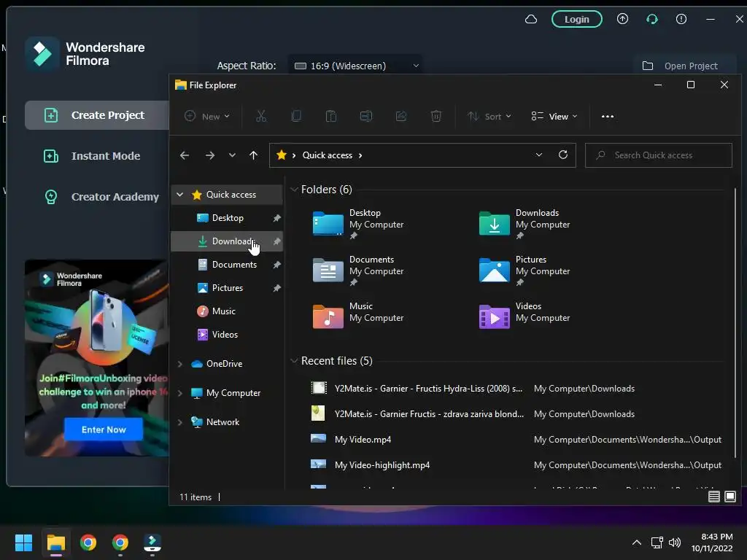
Task: Select Desktop in the navigation pane
Action: [227, 217]
